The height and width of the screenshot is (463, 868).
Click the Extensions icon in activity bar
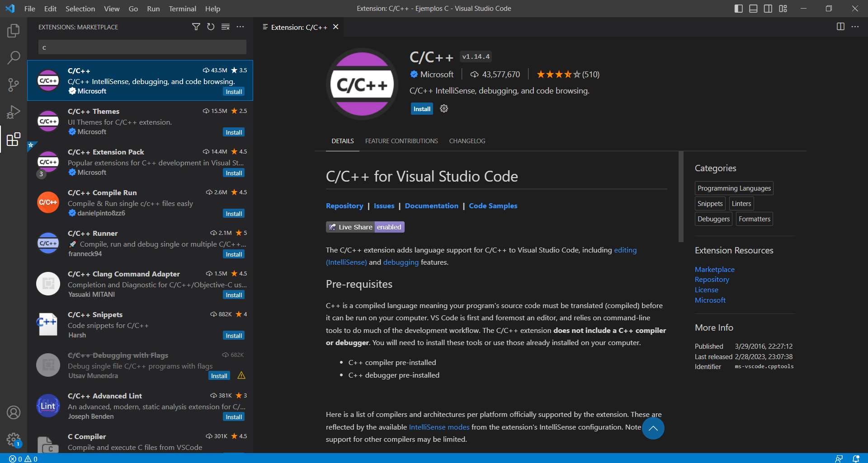tap(13, 139)
